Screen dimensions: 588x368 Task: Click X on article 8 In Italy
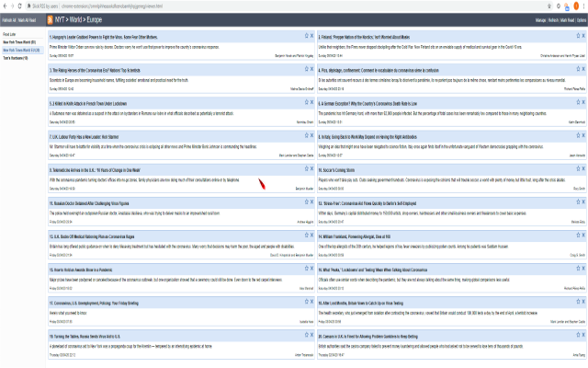tap(583, 135)
